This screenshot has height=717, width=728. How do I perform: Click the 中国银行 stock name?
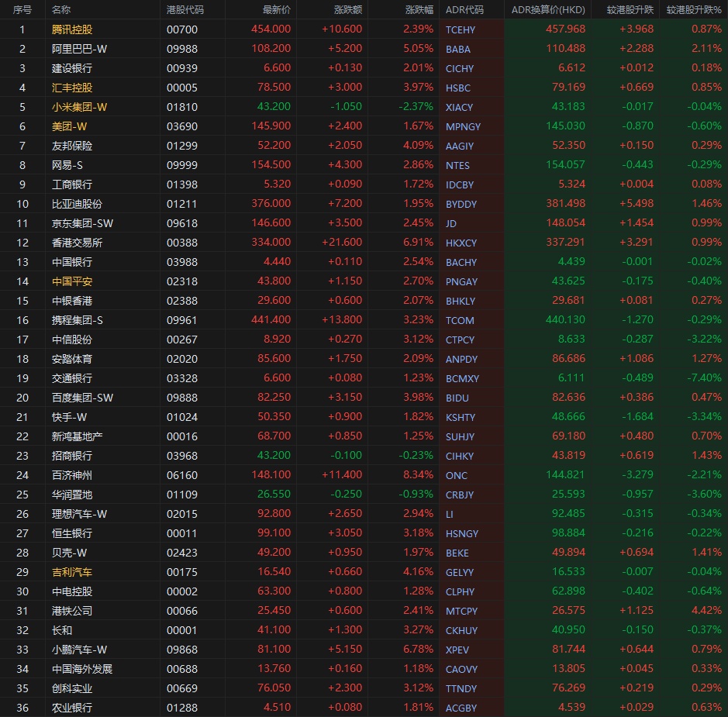[72, 262]
